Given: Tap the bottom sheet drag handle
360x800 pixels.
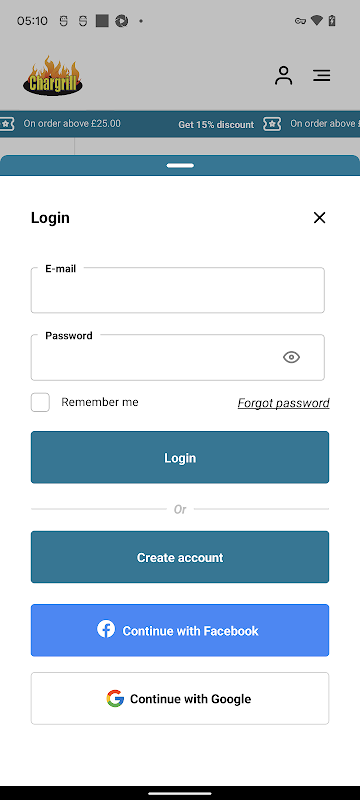Looking at the screenshot, I should tap(180, 165).
